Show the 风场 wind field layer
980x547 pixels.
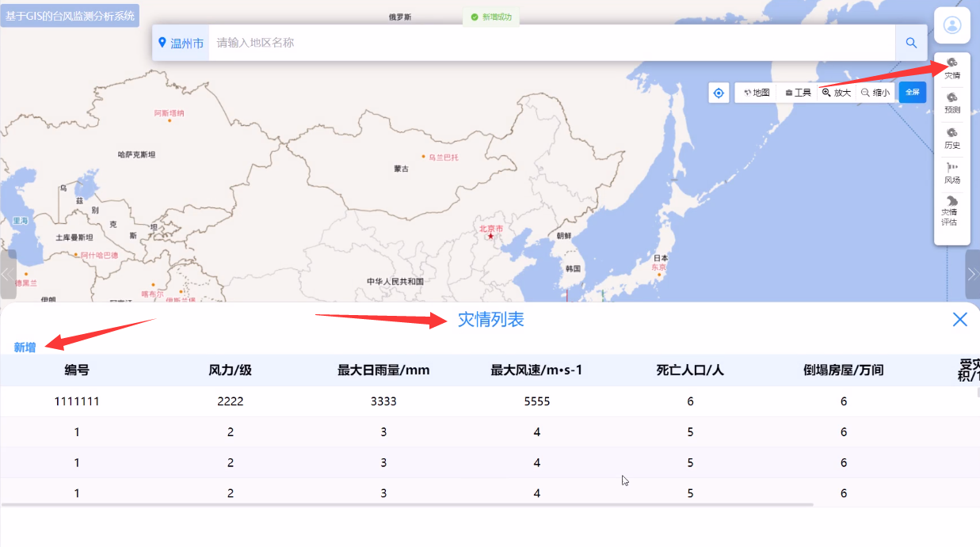point(951,173)
